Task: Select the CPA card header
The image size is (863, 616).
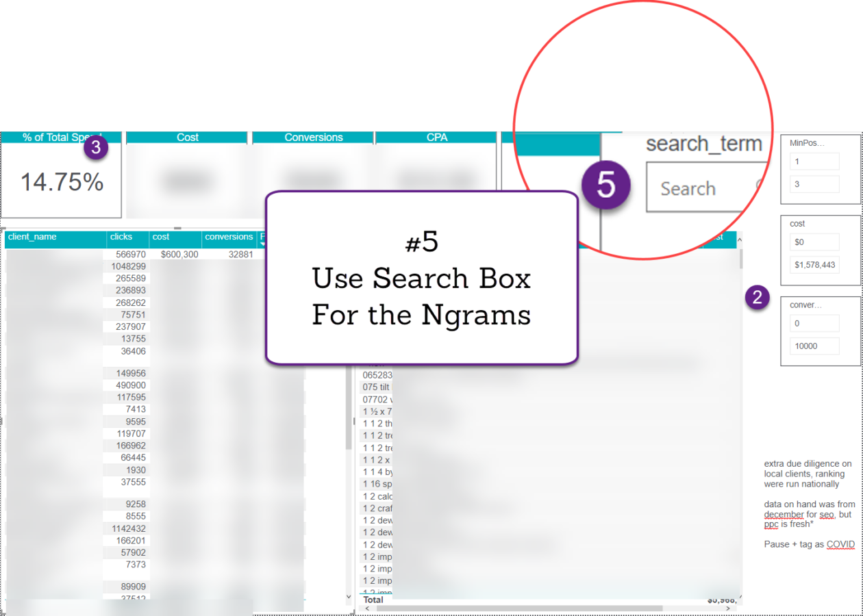Action: pos(436,138)
